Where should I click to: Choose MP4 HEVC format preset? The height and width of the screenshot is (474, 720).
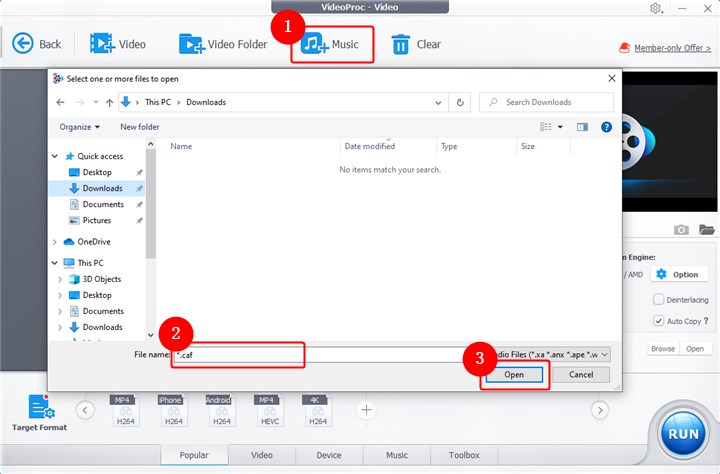[270, 410]
